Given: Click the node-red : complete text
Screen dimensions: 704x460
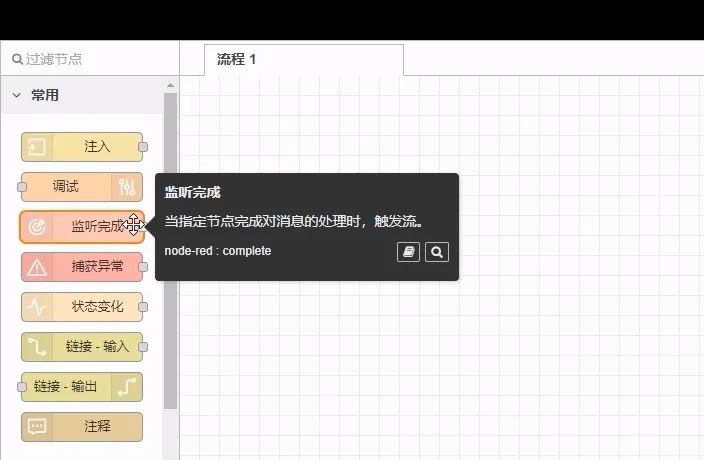Looking at the screenshot, I should [218, 251].
